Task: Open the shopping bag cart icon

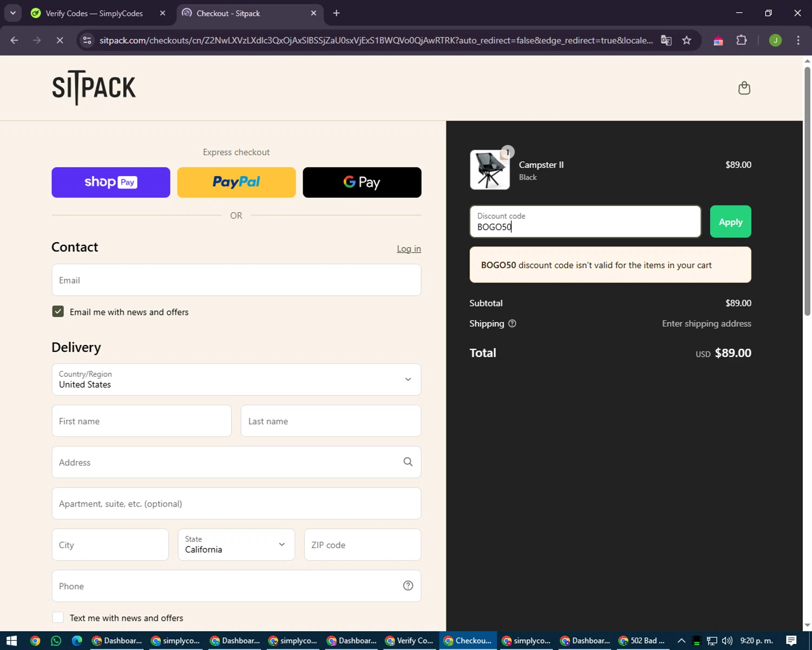Action: pyautogui.click(x=744, y=88)
